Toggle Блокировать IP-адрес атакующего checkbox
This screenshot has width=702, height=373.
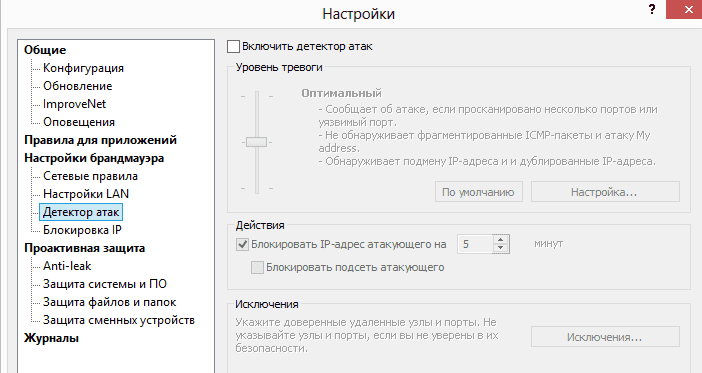[242, 244]
